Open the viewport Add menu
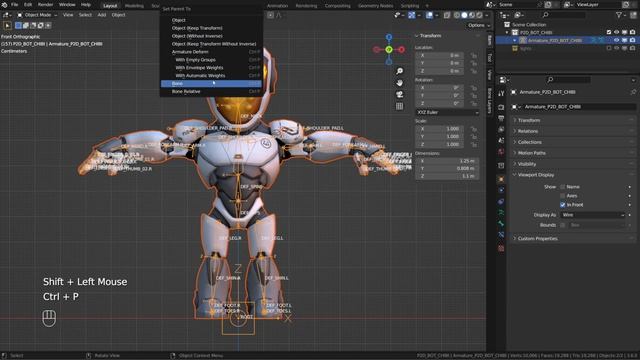640x360 pixels. (102, 15)
